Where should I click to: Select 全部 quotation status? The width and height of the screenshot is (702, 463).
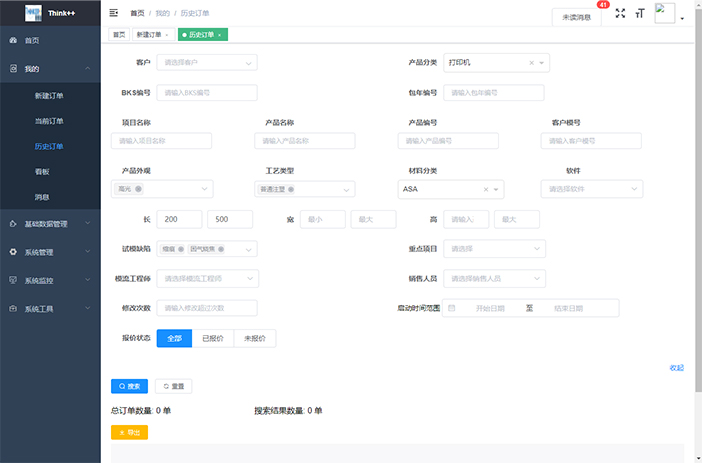[174, 339]
